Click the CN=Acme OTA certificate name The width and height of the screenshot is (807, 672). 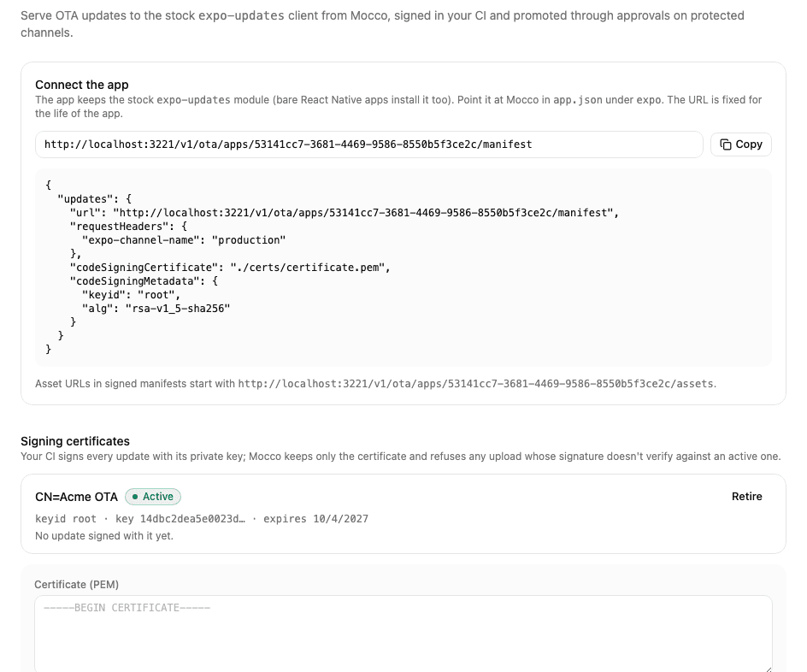(x=76, y=497)
